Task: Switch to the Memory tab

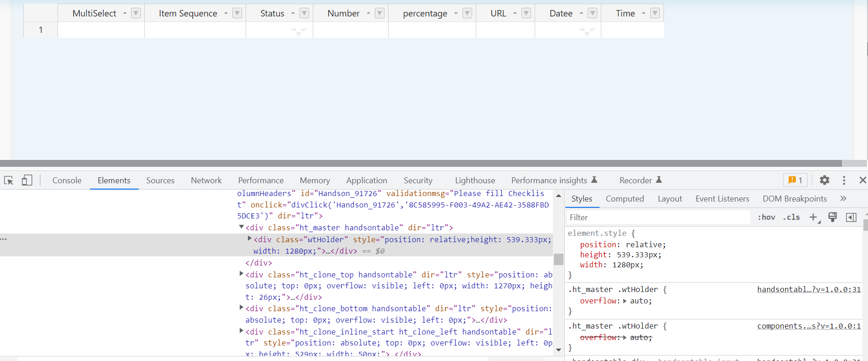Action: tap(315, 180)
